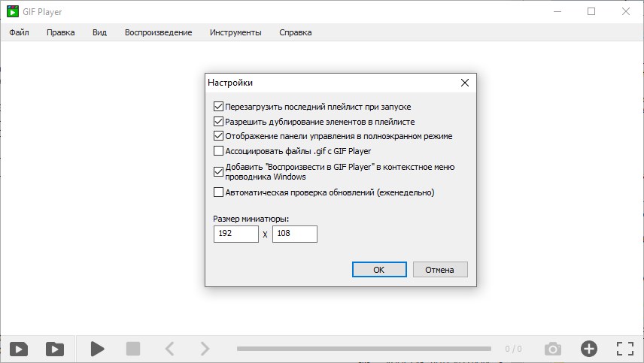644x363 pixels.
Task: Click the 'Размер миниатюры:' label
Action: (x=251, y=219)
